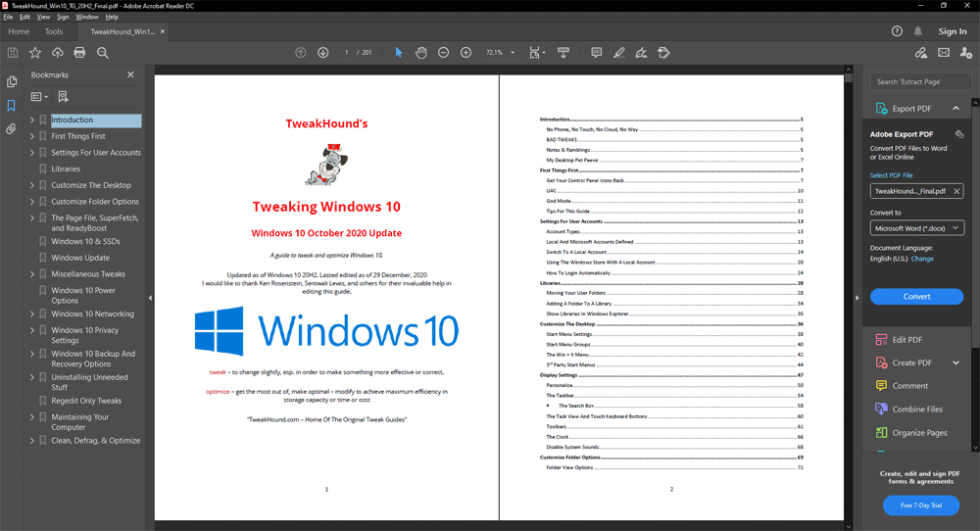Share a link using link icon
Image resolution: width=980 pixels, height=531 pixels.
pyautogui.click(x=920, y=53)
